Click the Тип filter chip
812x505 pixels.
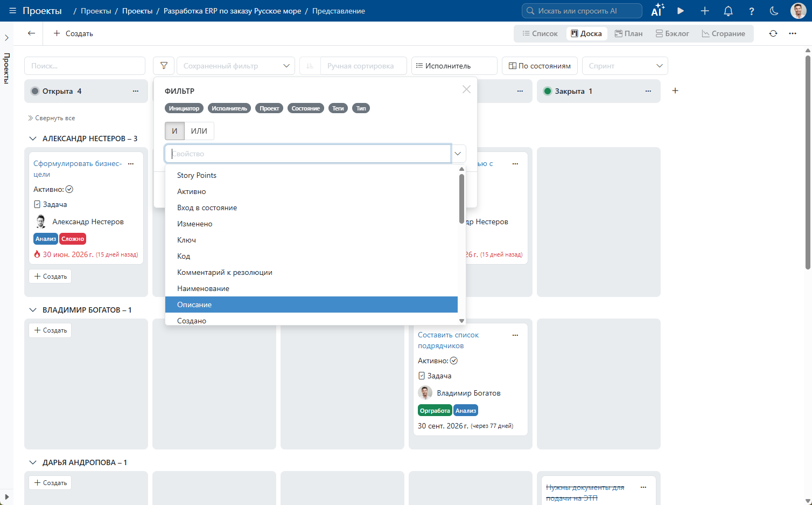pyautogui.click(x=361, y=108)
